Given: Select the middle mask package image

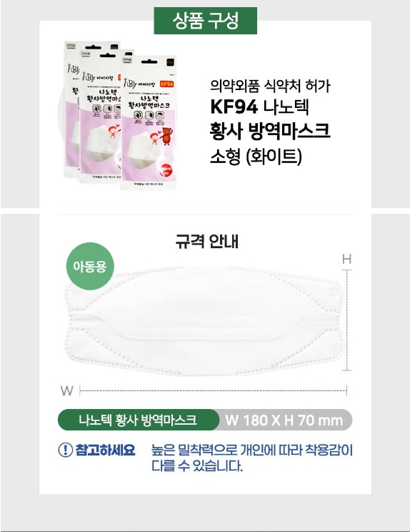Looking at the screenshot, I should pyautogui.click(x=100, y=116).
